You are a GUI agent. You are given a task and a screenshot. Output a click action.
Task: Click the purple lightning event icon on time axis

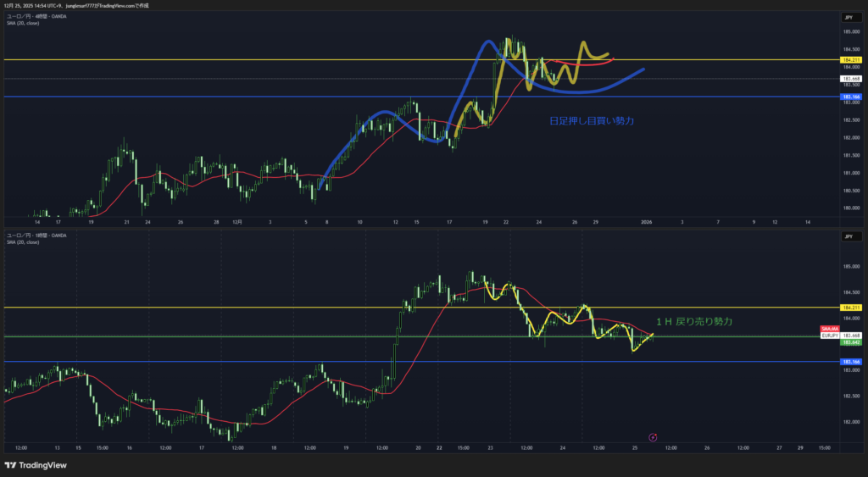point(653,437)
